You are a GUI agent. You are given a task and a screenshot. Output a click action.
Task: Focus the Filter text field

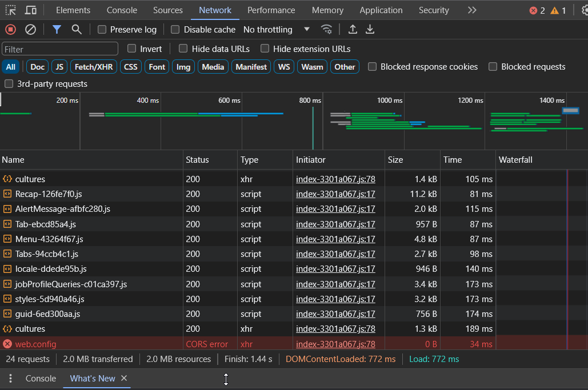click(60, 49)
